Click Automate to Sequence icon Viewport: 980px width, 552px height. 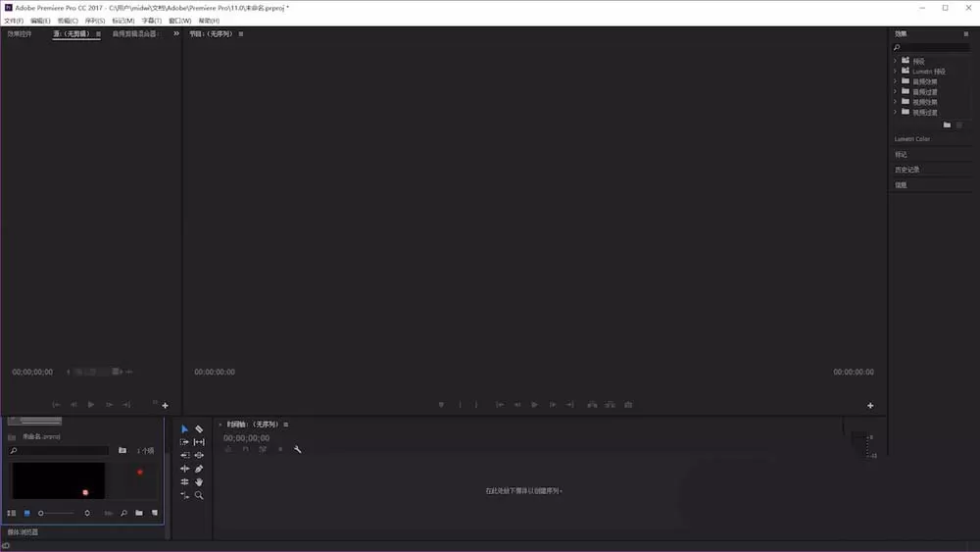pyautogui.click(x=108, y=513)
